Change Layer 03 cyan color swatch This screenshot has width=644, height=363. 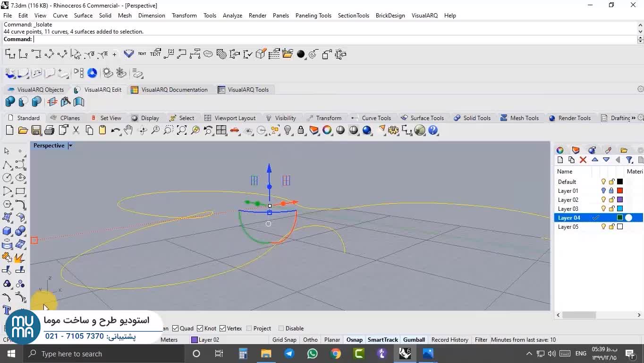point(620,209)
